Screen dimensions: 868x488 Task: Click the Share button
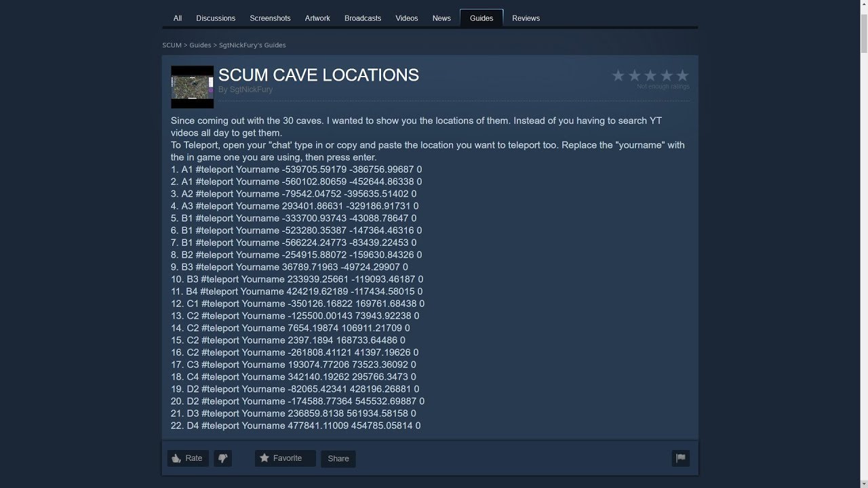(338, 459)
